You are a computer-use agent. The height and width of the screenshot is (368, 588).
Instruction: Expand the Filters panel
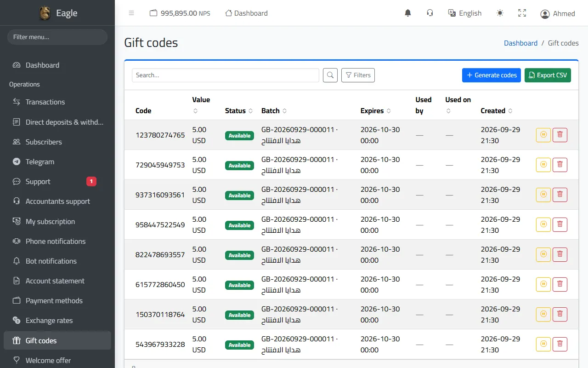tap(358, 75)
